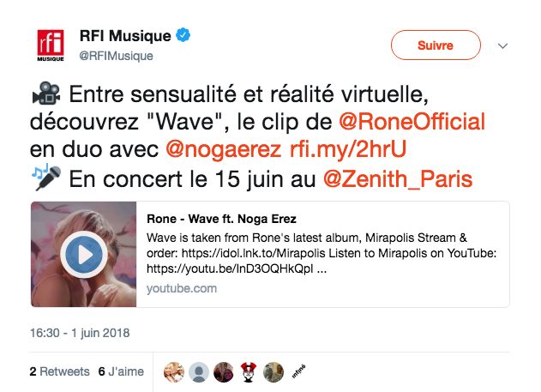Expand the tweet options chevron
Viewport: 541px width, 392px height.
503,45
